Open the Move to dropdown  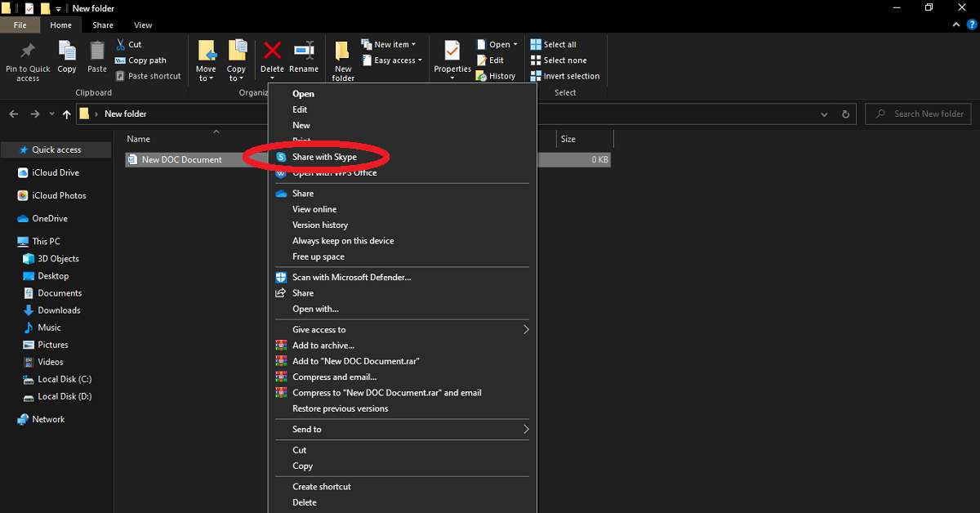point(206,74)
